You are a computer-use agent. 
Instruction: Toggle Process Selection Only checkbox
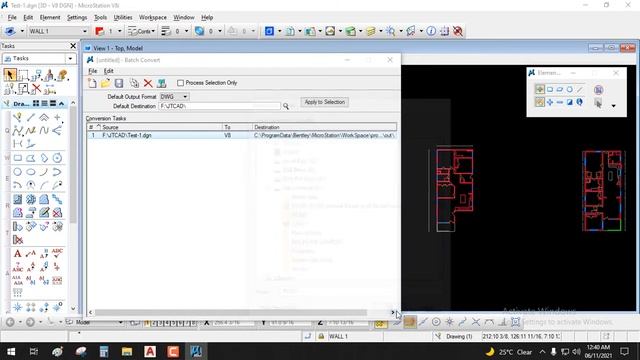tap(180, 83)
